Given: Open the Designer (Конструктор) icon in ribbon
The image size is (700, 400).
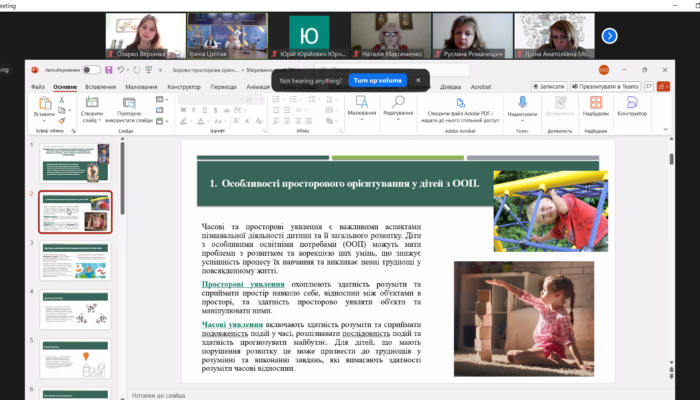Looking at the screenshot, I should (631, 102).
